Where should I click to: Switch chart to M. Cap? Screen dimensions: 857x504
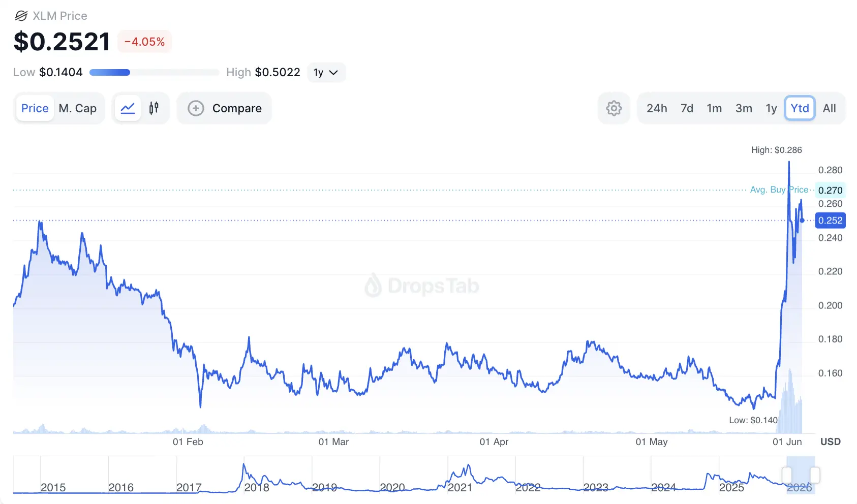click(78, 108)
